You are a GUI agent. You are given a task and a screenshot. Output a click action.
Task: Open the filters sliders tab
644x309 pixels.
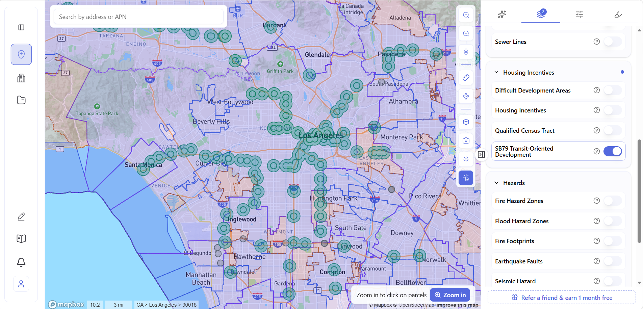(x=579, y=14)
